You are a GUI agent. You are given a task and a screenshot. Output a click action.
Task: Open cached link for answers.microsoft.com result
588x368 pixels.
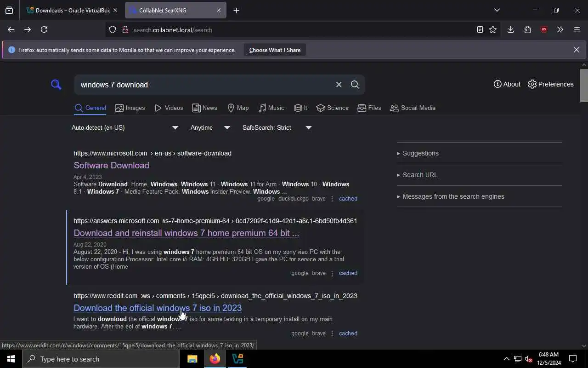coord(348,273)
